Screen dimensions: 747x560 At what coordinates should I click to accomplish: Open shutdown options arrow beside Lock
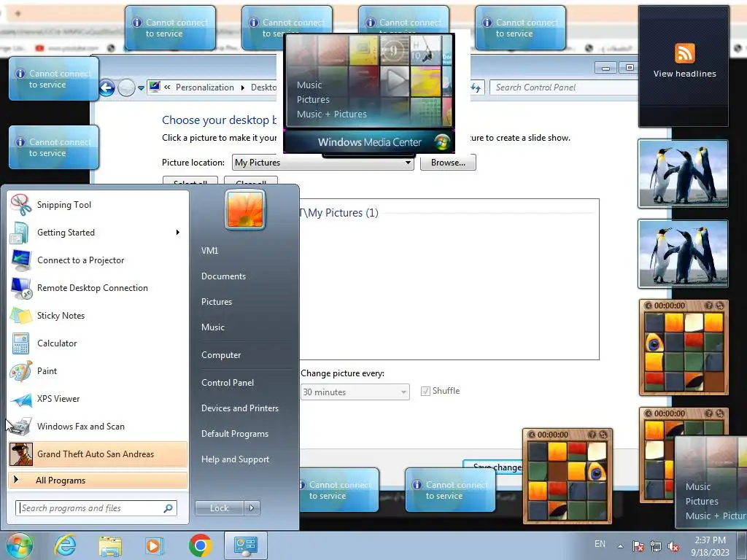[x=252, y=508]
